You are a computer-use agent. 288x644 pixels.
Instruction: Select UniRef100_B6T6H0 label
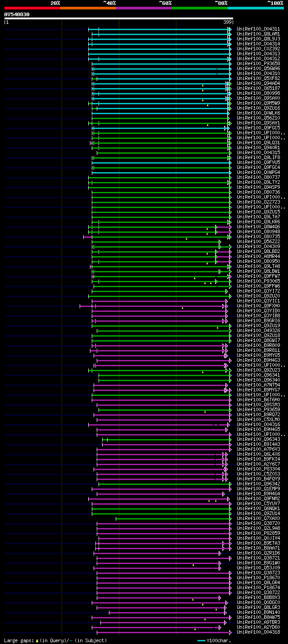(x=258, y=400)
